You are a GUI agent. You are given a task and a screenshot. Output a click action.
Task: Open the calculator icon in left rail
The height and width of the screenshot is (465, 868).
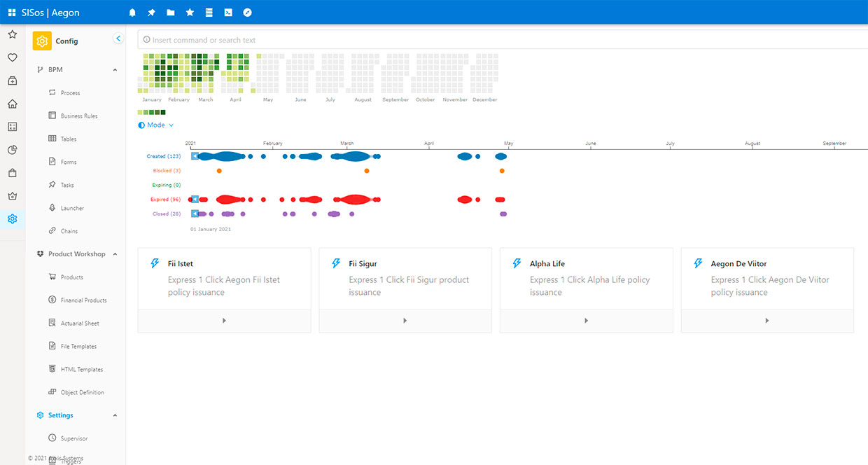12,127
